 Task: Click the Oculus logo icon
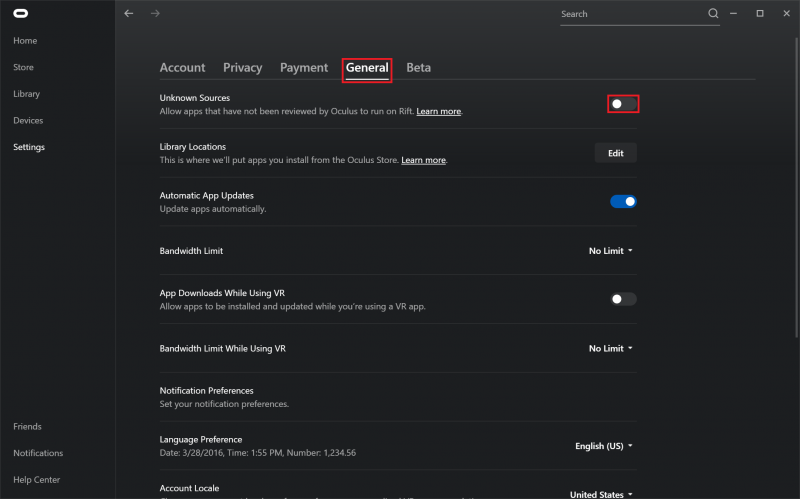(20, 14)
